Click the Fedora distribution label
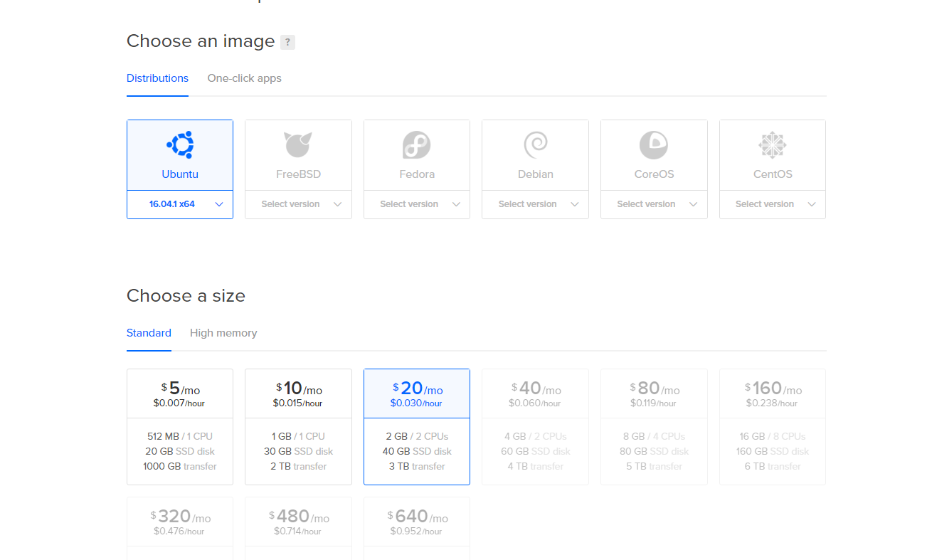927x560 pixels. 417,174
